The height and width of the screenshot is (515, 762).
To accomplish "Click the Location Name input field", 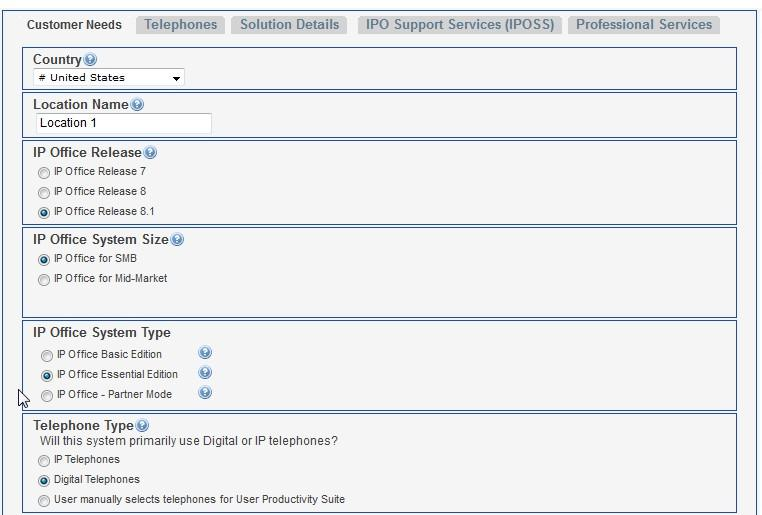I will pos(124,123).
